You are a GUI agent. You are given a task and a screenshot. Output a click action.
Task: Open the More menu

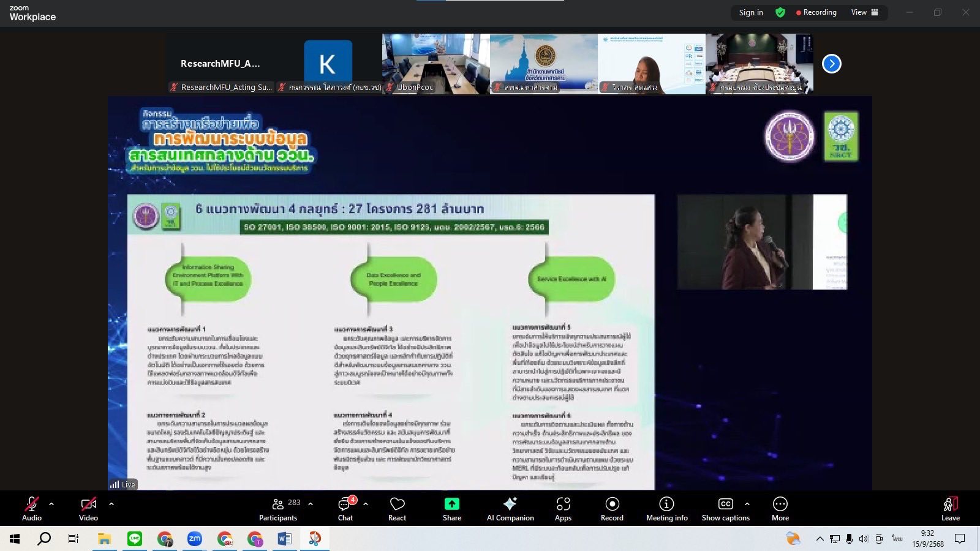780,508
